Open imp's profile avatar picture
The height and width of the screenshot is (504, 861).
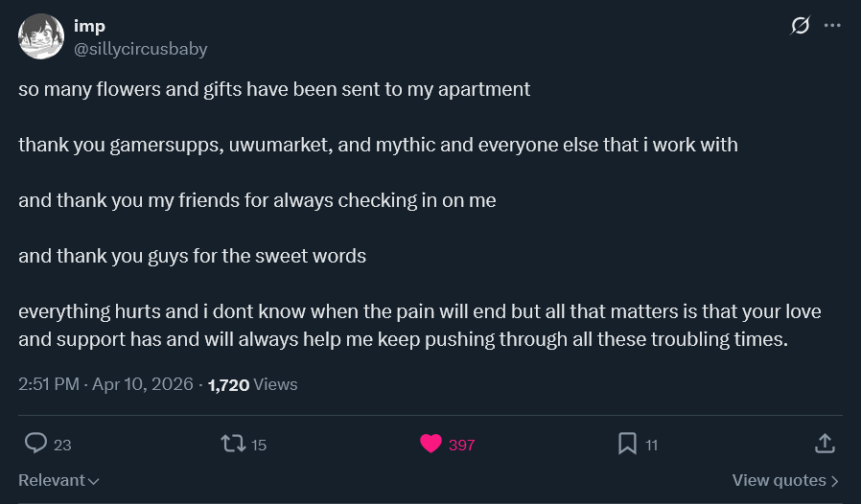point(41,37)
